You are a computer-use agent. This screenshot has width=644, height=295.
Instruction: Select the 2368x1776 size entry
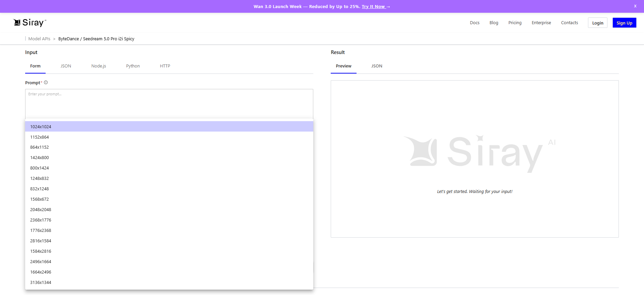[169, 220]
